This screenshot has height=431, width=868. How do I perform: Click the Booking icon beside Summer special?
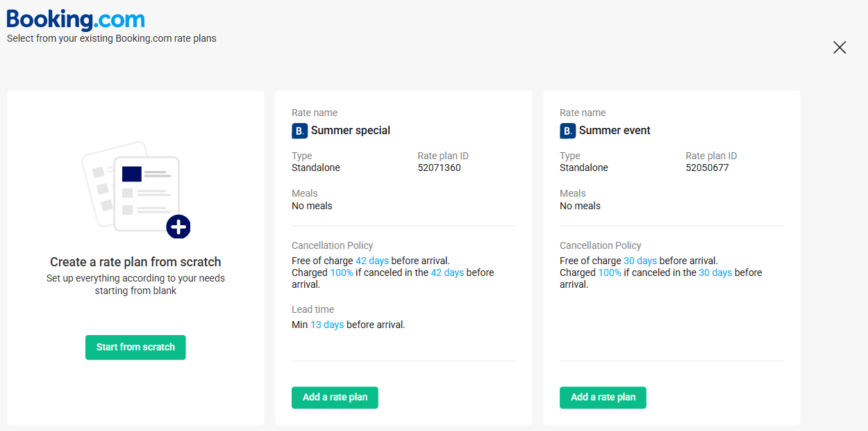click(x=299, y=131)
